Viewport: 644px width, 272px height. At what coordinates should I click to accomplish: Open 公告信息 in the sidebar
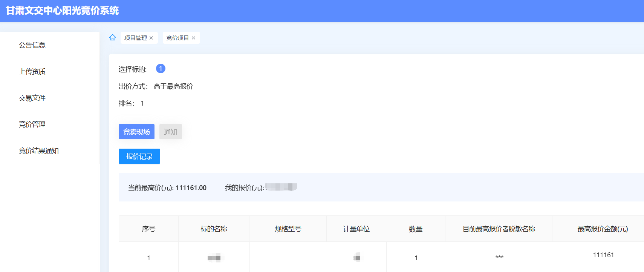32,45
